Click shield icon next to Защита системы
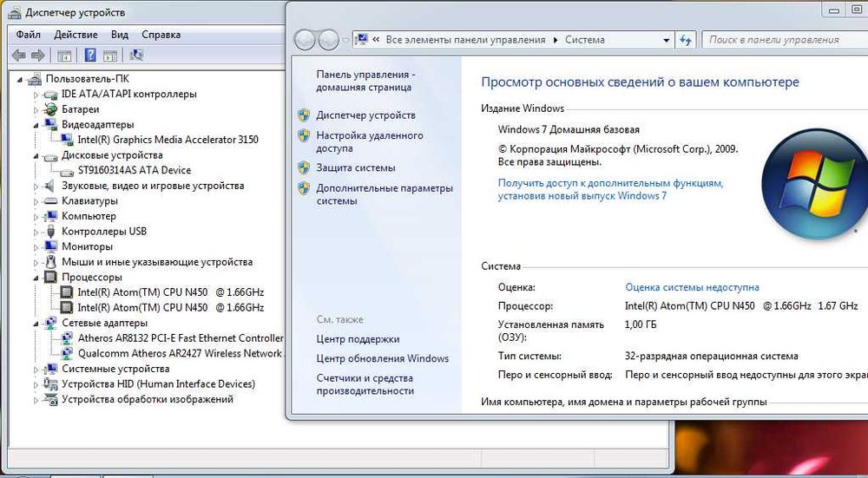 pos(303,167)
